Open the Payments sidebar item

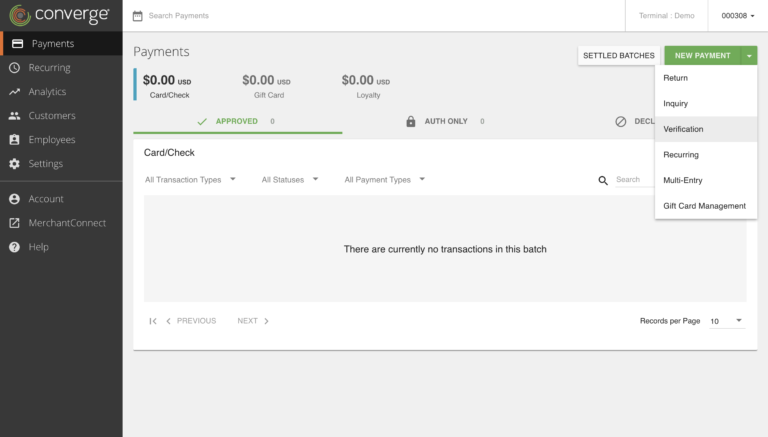tap(61, 44)
